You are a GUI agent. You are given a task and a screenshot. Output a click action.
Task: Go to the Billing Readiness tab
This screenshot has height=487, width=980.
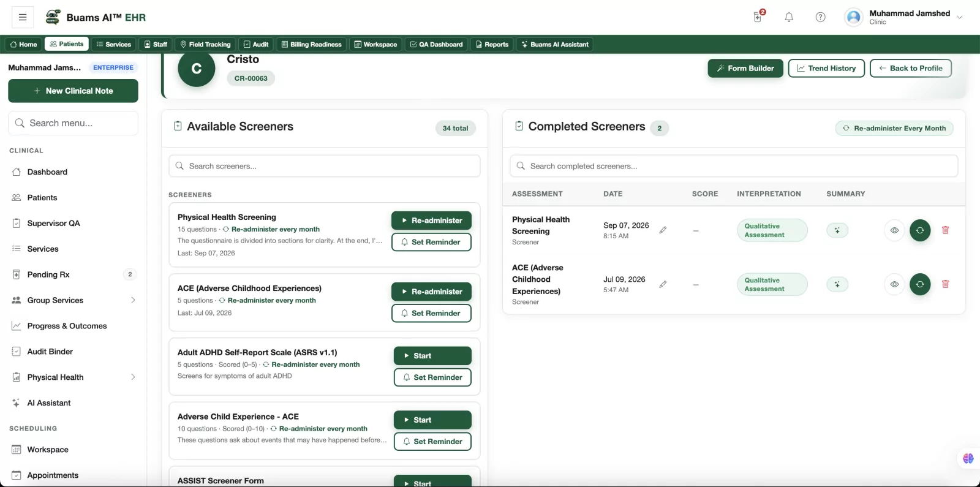pyautogui.click(x=311, y=44)
